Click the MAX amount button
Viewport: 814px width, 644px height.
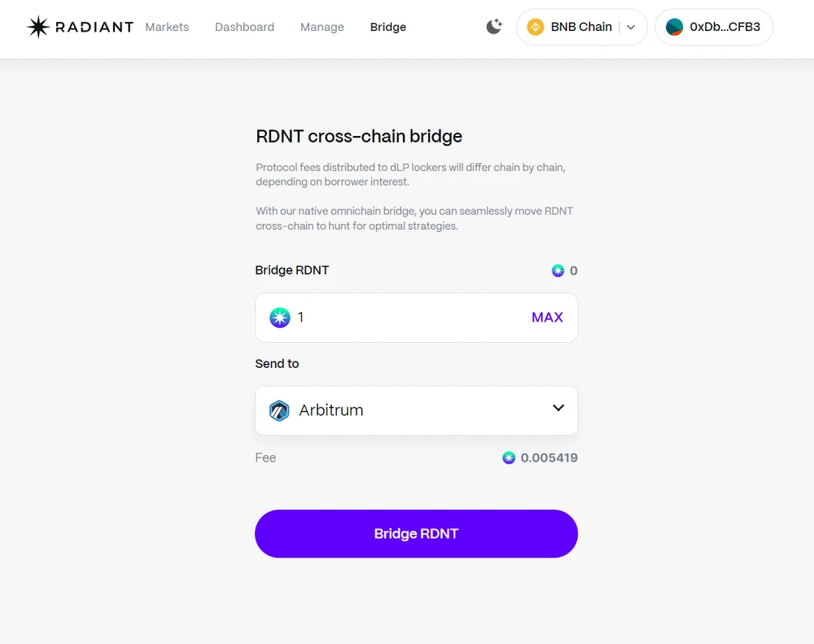pos(547,318)
